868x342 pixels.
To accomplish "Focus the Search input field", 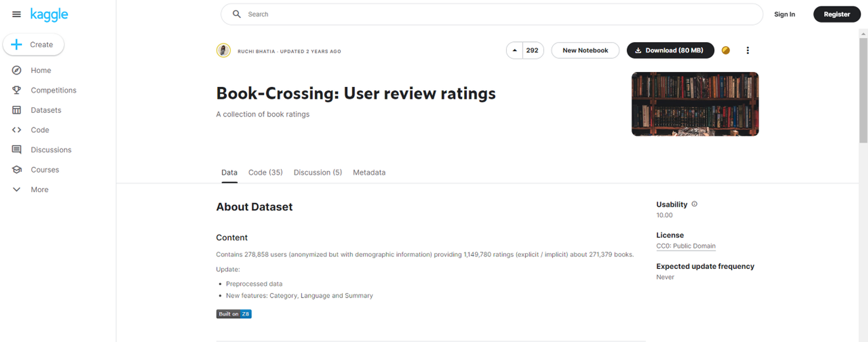I will pyautogui.click(x=492, y=14).
